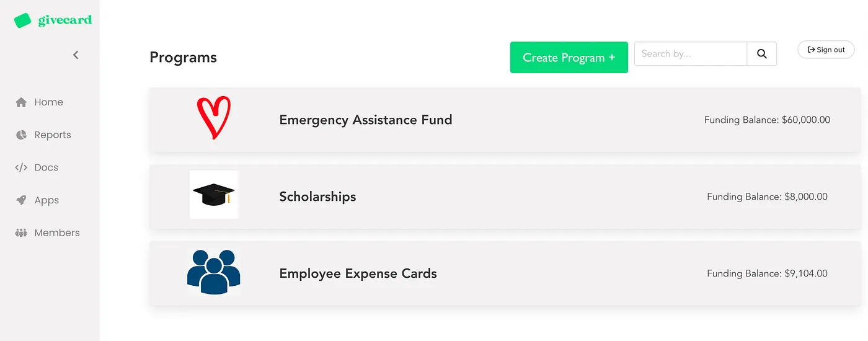This screenshot has width=868, height=341.
Task: Focus the Search by... input field
Action: click(x=690, y=54)
